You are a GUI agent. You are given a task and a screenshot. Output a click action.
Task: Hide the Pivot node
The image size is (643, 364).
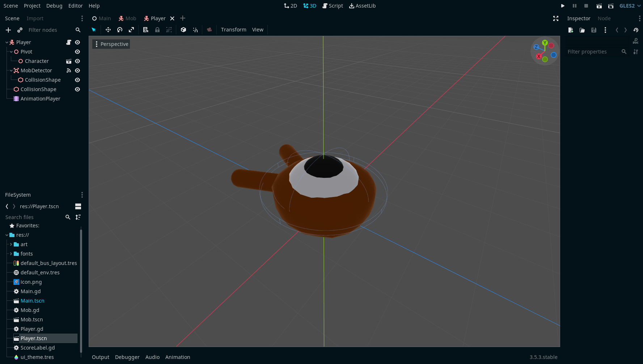tap(77, 52)
